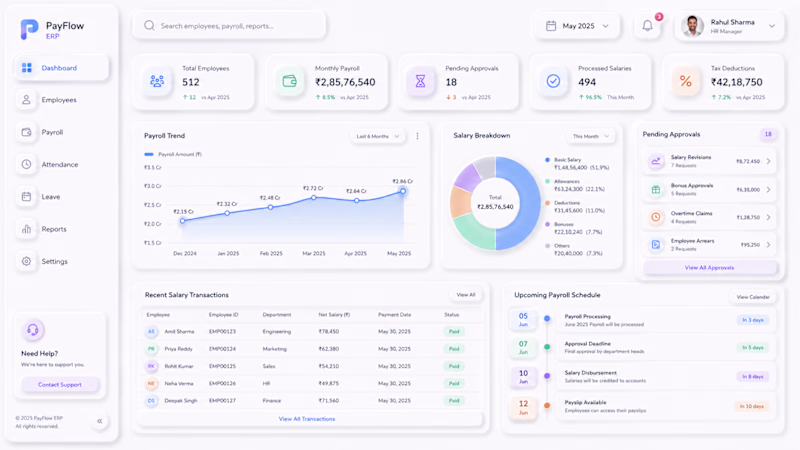Open Salary Revisions approval row
The width and height of the screenshot is (800, 450).
(x=709, y=161)
